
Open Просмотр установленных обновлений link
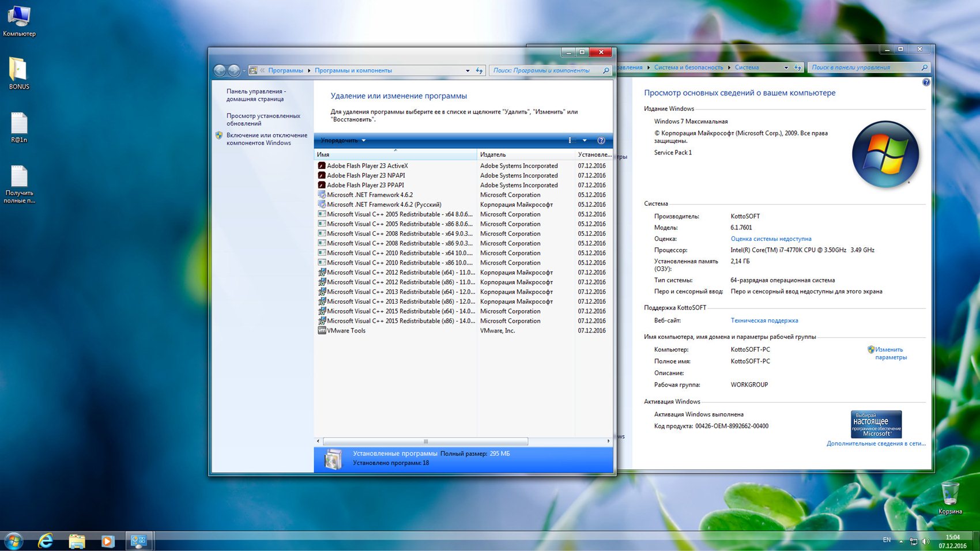[x=263, y=119]
